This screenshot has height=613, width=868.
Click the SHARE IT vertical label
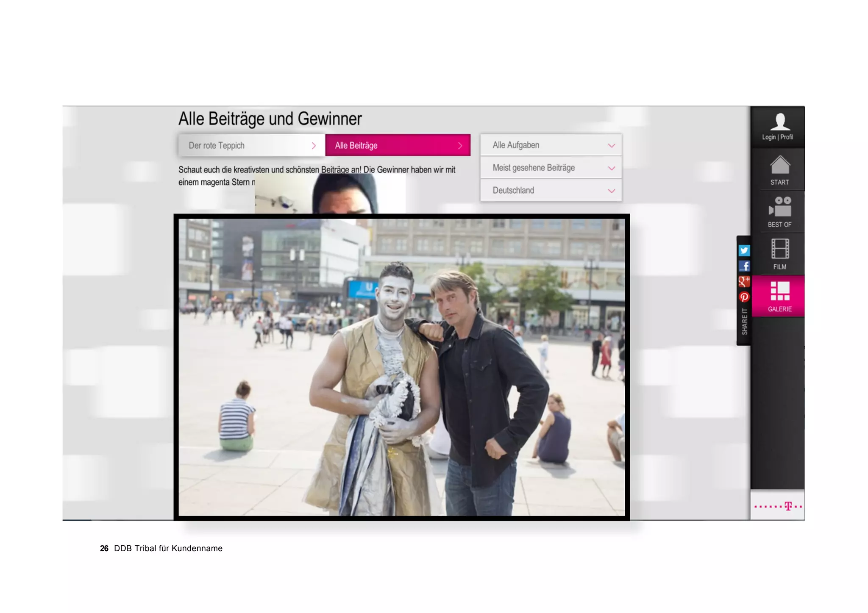coord(744,322)
